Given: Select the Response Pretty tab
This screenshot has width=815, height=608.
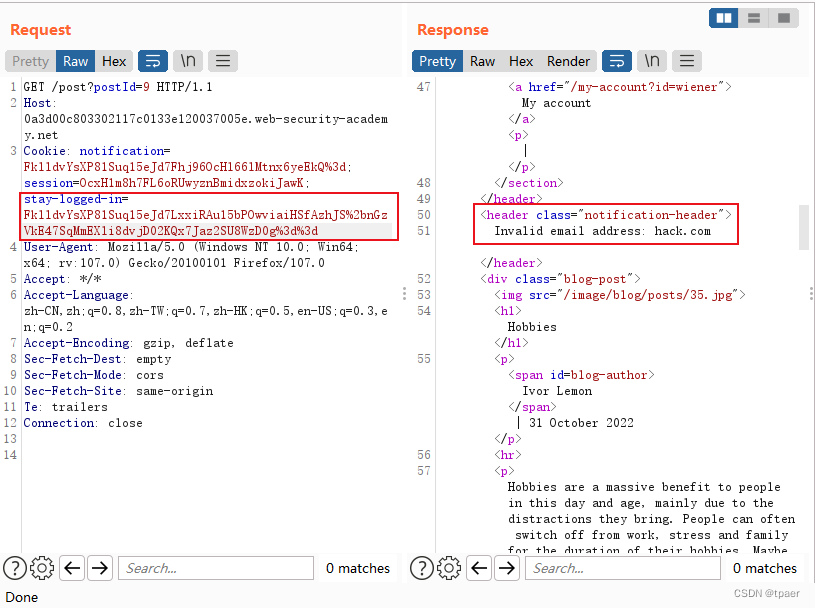Looking at the screenshot, I should tap(437, 61).
